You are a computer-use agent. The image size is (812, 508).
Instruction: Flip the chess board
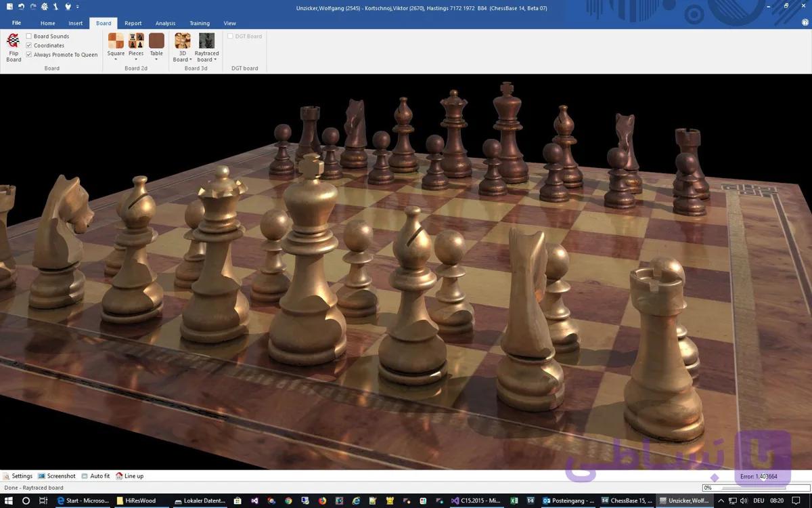pos(14,47)
